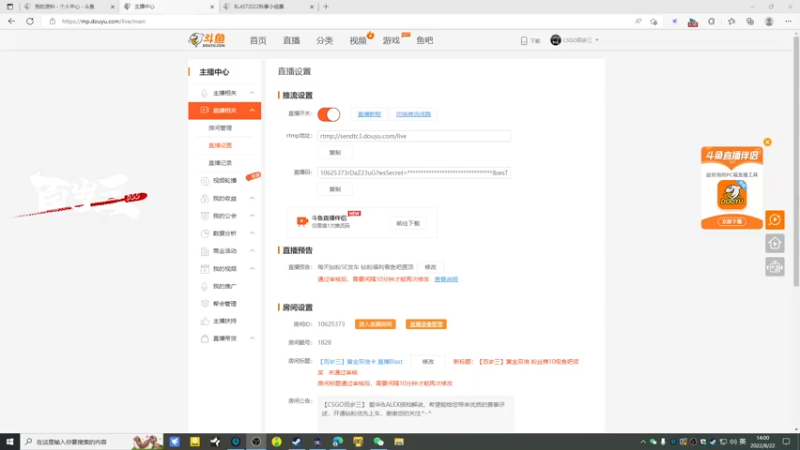Open the 视频 navigation item
The height and width of the screenshot is (450, 800).
click(x=358, y=40)
